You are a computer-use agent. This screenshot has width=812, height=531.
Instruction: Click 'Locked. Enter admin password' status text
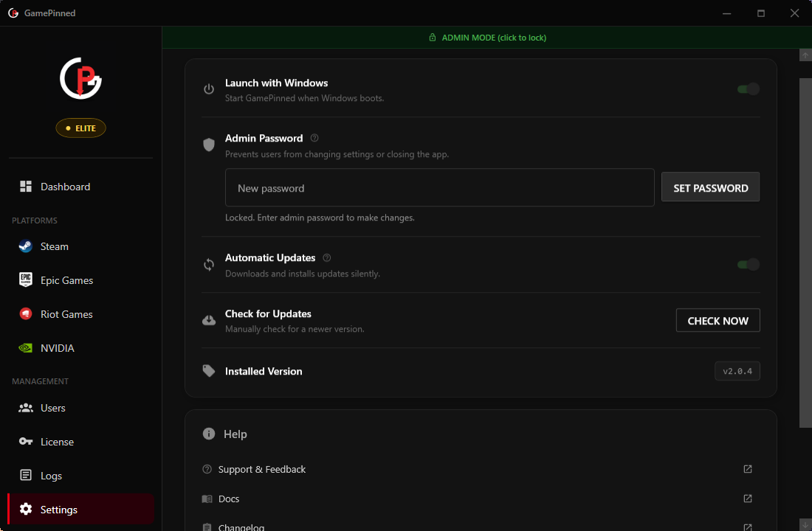point(320,218)
